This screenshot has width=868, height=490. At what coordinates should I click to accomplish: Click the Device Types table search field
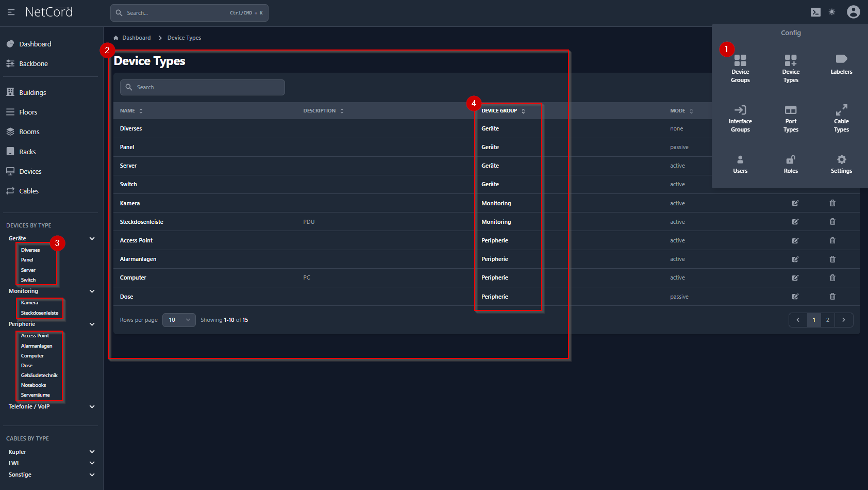[x=203, y=87]
